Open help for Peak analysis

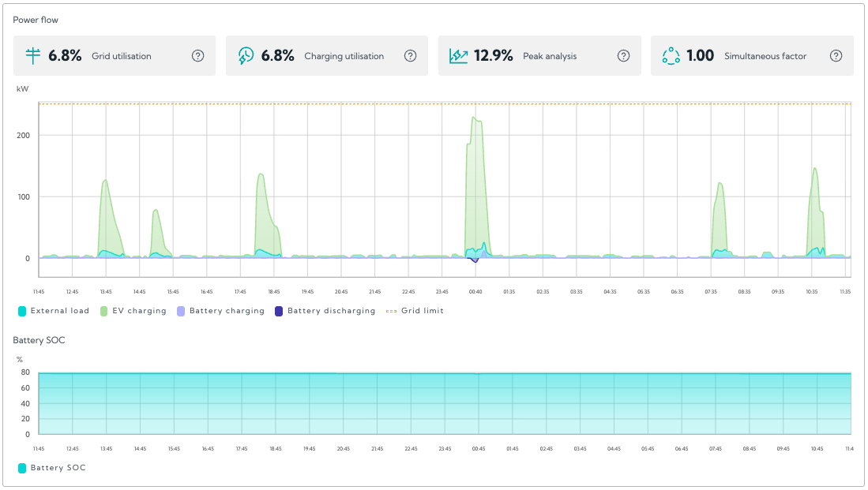623,56
